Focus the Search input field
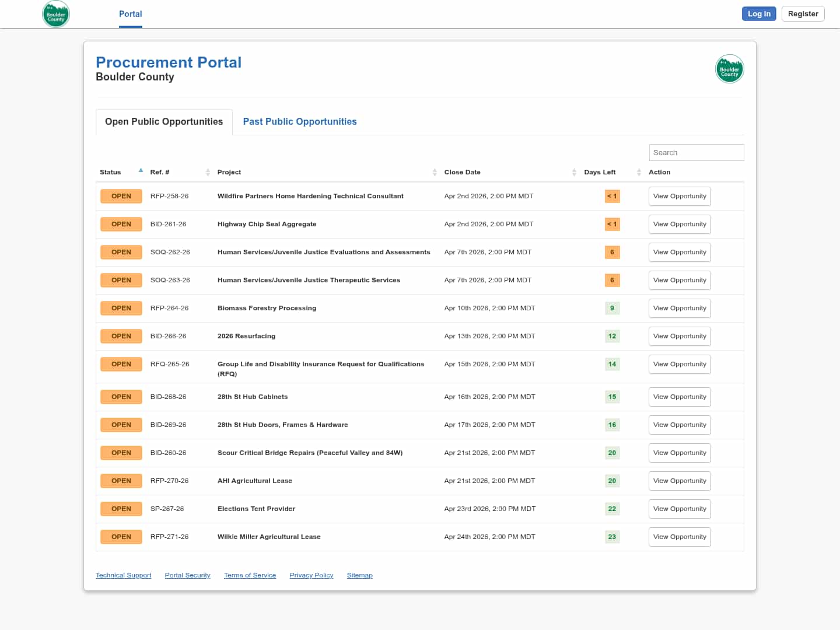The image size is (840, 630). [x=696, y=153]
